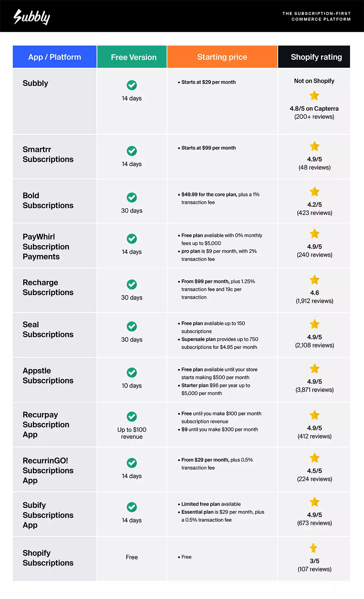Click the star icon in Subbly row
This screenshot has height=599, width=364.
(314, 96)
